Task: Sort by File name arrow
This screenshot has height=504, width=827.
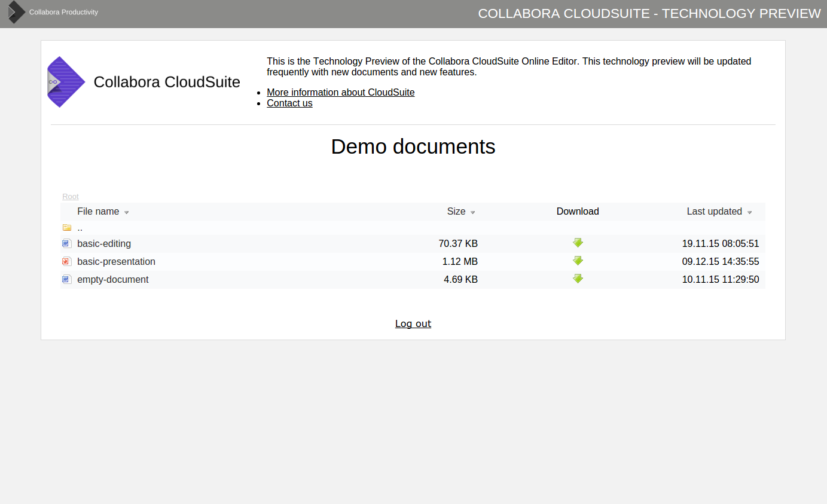Action: (x=127, y=212)
